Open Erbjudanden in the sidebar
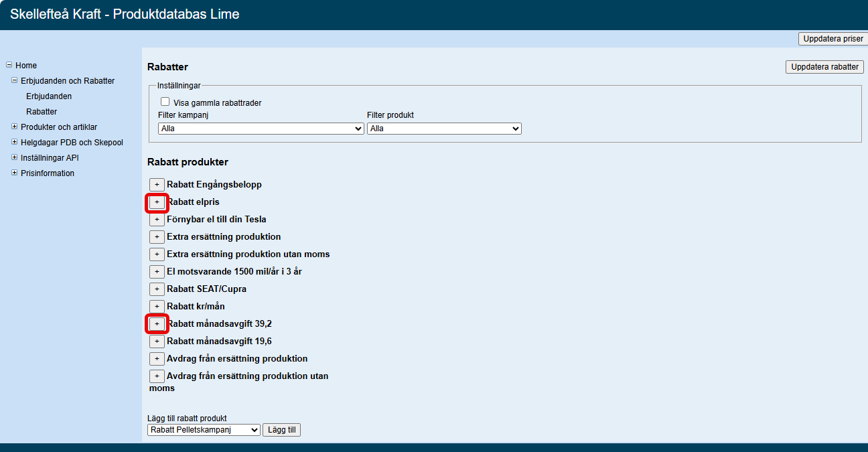868x452 pixels. tap(49, 96)
